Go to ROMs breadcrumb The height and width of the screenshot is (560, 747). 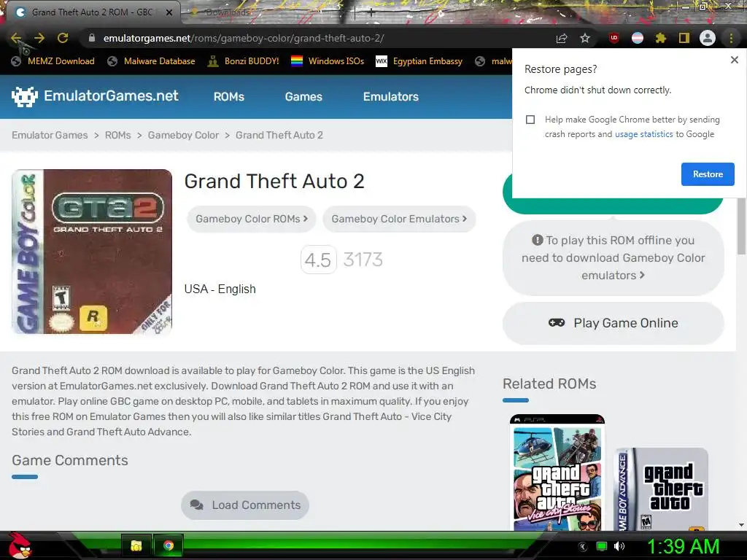(x=117, y=135)
